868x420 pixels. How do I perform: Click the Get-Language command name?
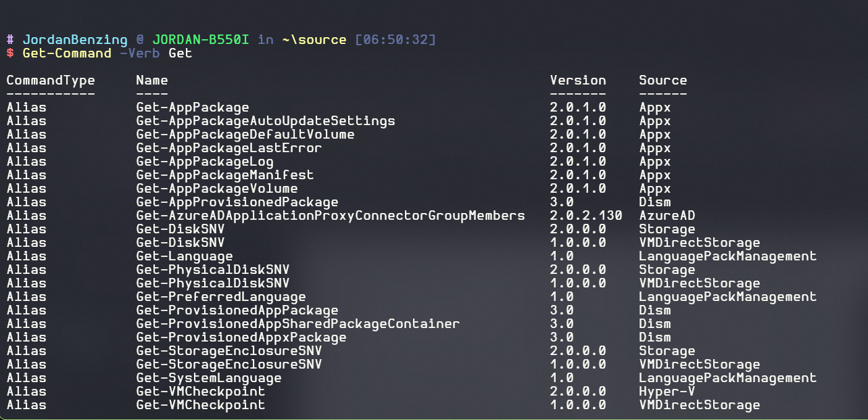pyautogui.click(x=184, y=256)
